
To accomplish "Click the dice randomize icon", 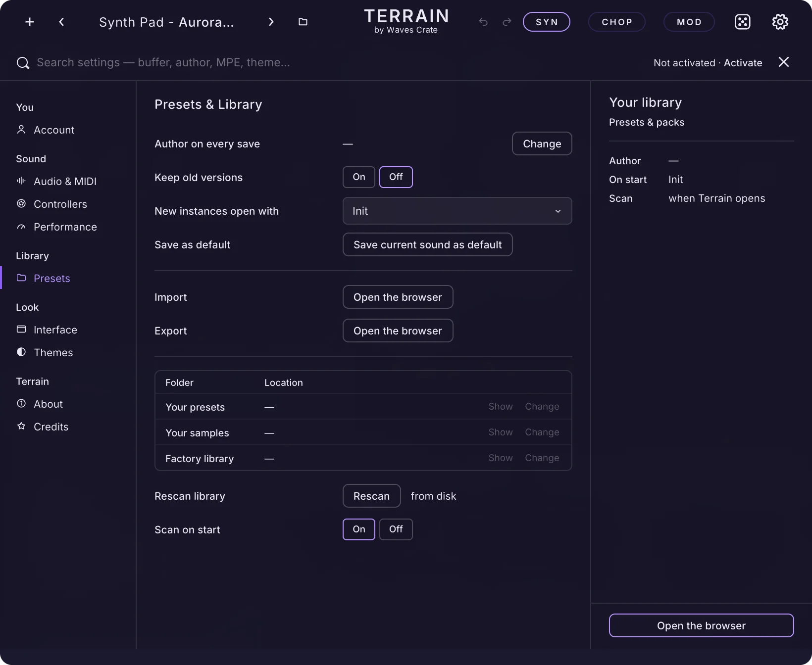I will click(x=743, y=22).
